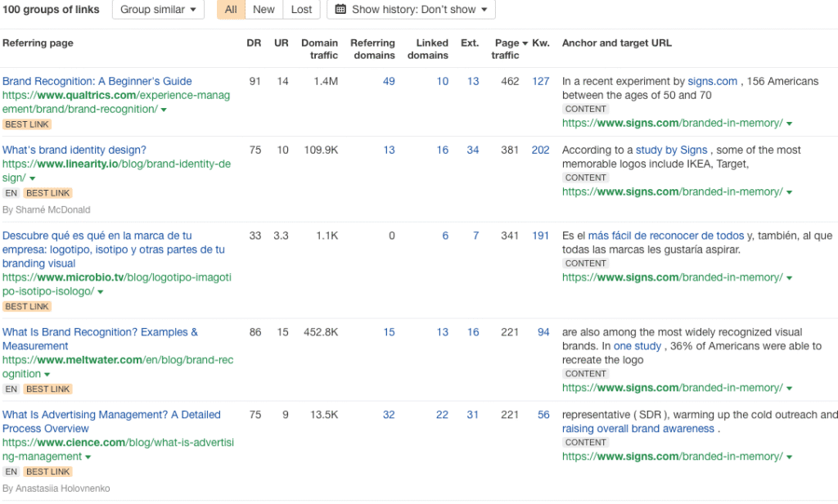Click 'raising overall brand awareness' anchor link
The image size is (838, 504).
coord(638,429)
